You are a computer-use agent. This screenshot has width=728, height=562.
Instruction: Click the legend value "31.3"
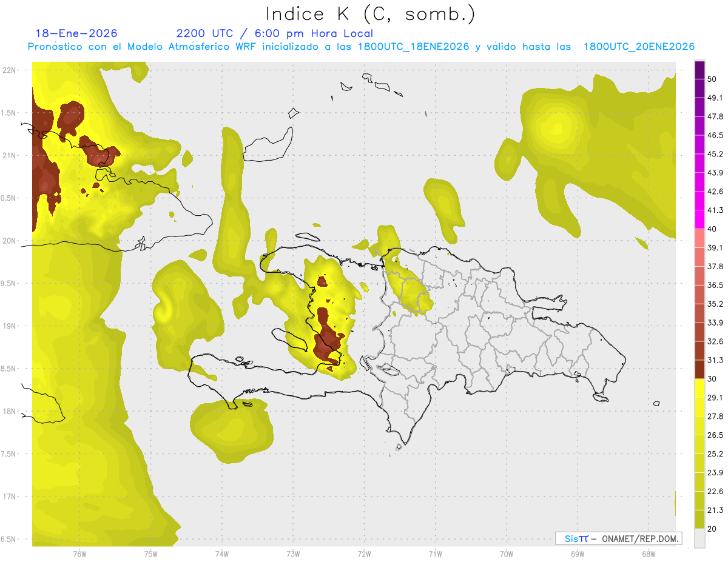point(715,360)
